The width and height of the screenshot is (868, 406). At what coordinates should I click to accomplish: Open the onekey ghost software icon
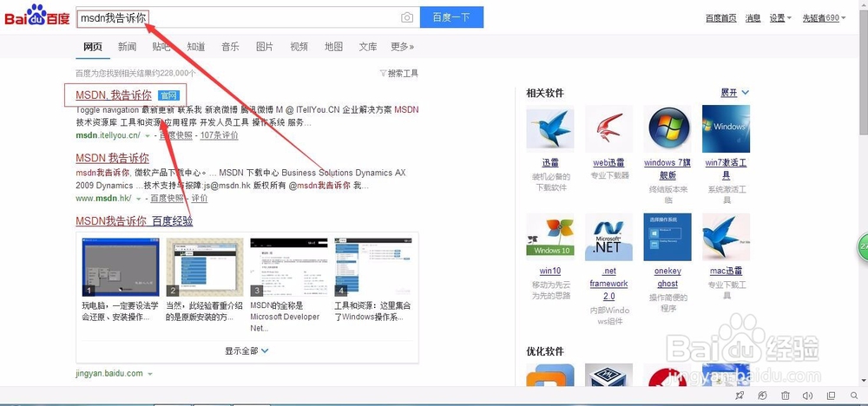[667, 238]
